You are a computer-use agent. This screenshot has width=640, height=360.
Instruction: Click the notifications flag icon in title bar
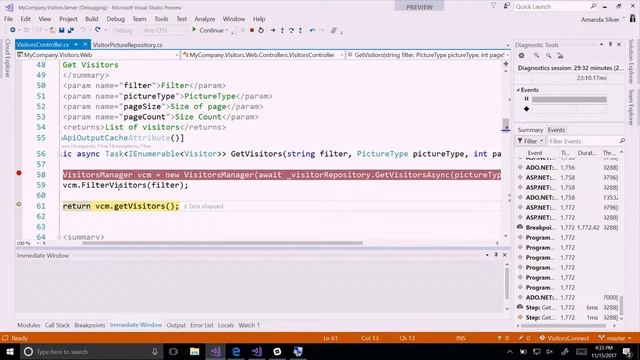tap(493, 6)
